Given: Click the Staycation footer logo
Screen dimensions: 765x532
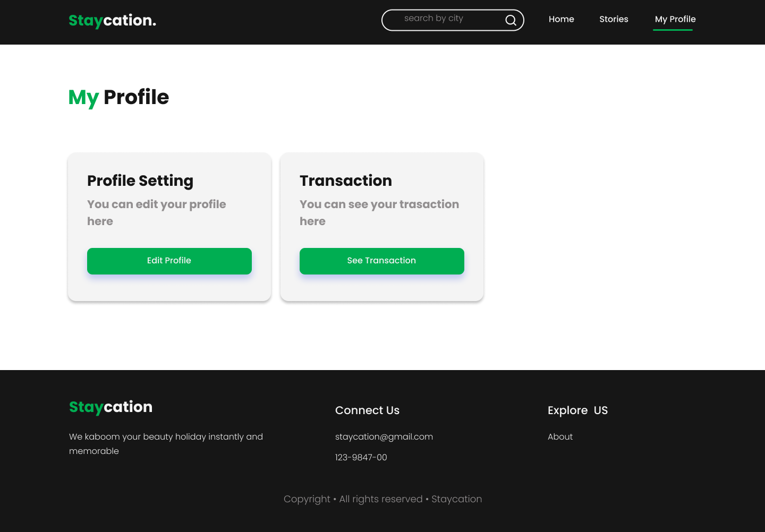Looking at the screenshot, I should tap(110, 407).
